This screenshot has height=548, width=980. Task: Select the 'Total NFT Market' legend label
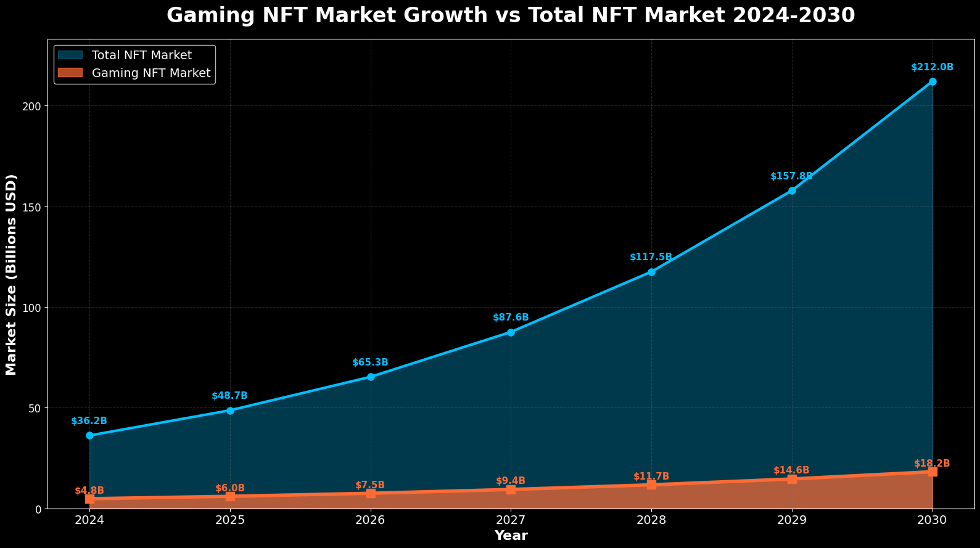[x=141, y=55]
